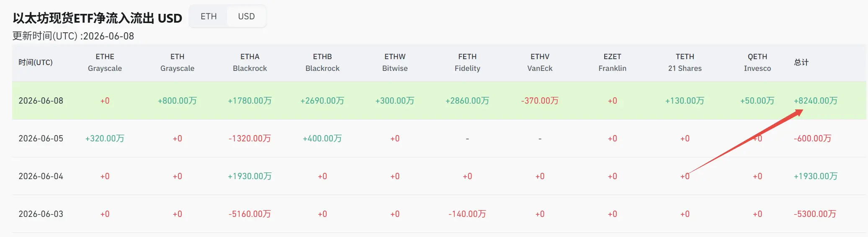Click the -5300.00万 total value
This screenshot has width=868, height=237.
[x=815, y=214]
